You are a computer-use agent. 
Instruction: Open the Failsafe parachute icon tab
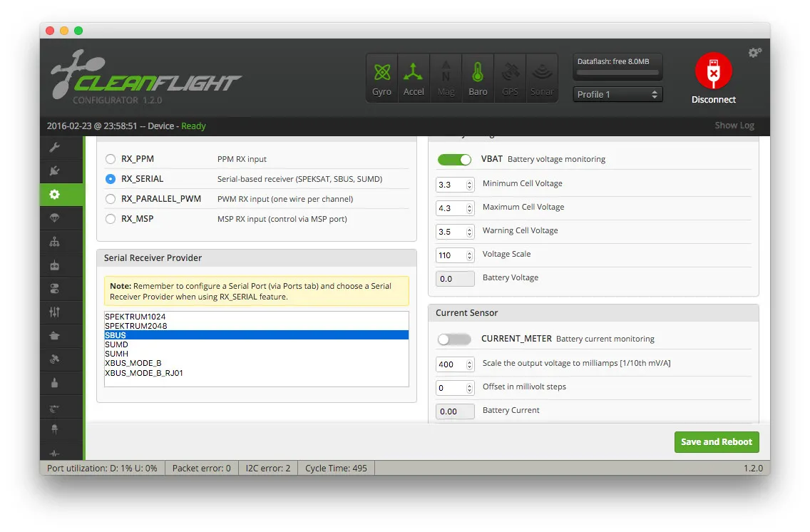55,218
